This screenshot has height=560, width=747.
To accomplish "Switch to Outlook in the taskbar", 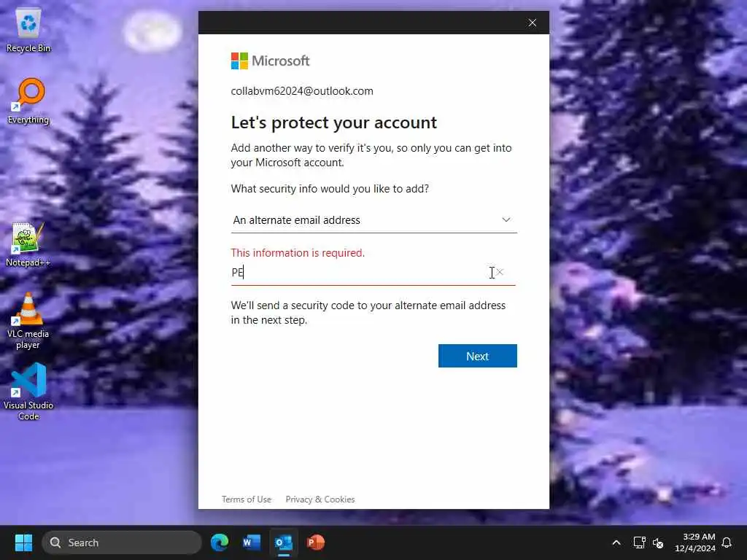I will [284, 542].
